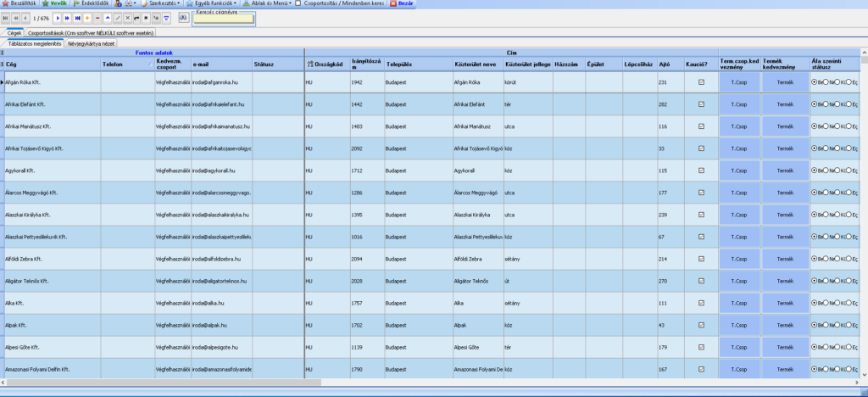This screenshot has width=868, height=397.
Task: Jump to the first record
Action: coord(6,19)
